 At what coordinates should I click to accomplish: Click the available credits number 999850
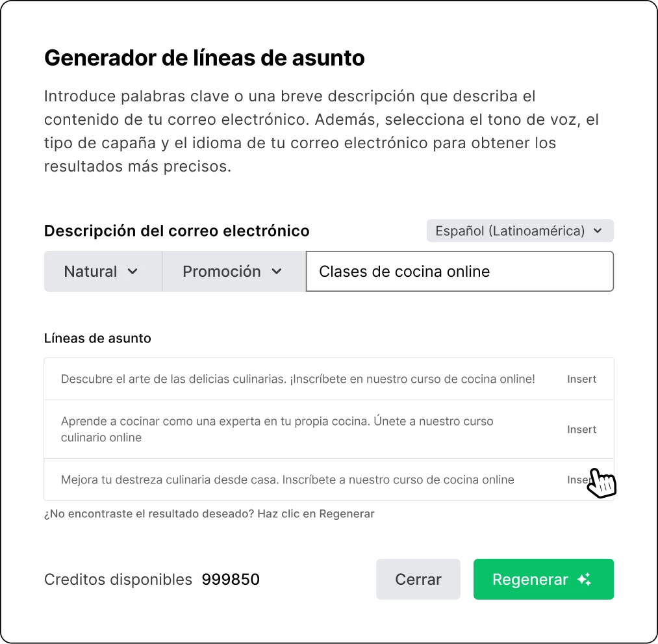click(x=231, y=580)
